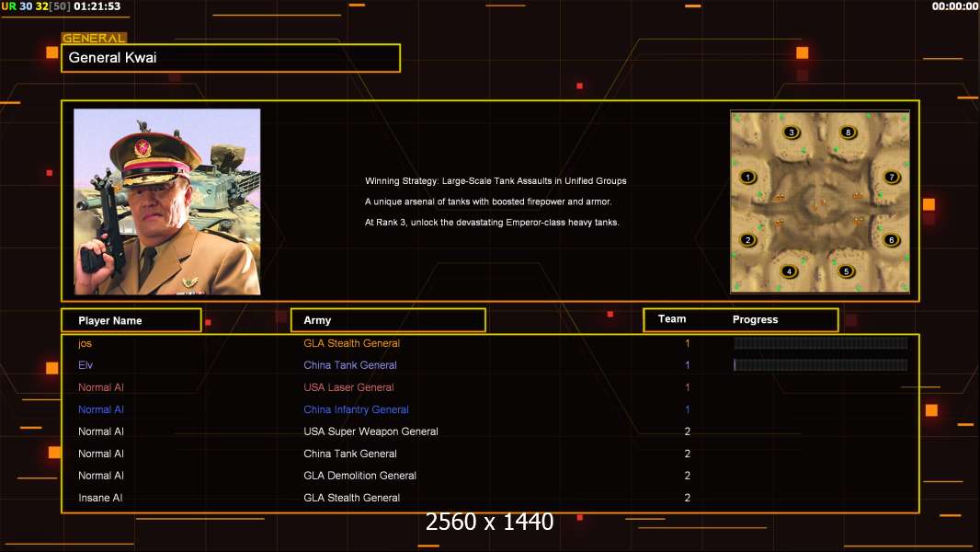Select the Insane AI player name
The image size is (980, 552).
coord(100,498)
